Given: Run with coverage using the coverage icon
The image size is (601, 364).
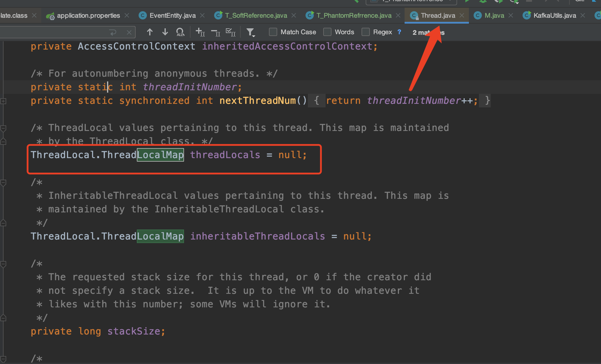Looking at the screenshot, I should 498,1.
